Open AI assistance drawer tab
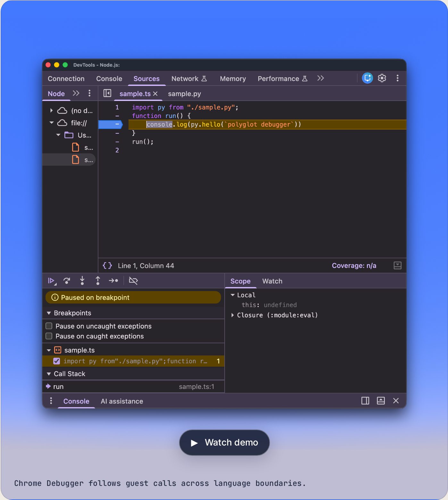448x500 pixels. pyautogui.click(x=122, y=401)
